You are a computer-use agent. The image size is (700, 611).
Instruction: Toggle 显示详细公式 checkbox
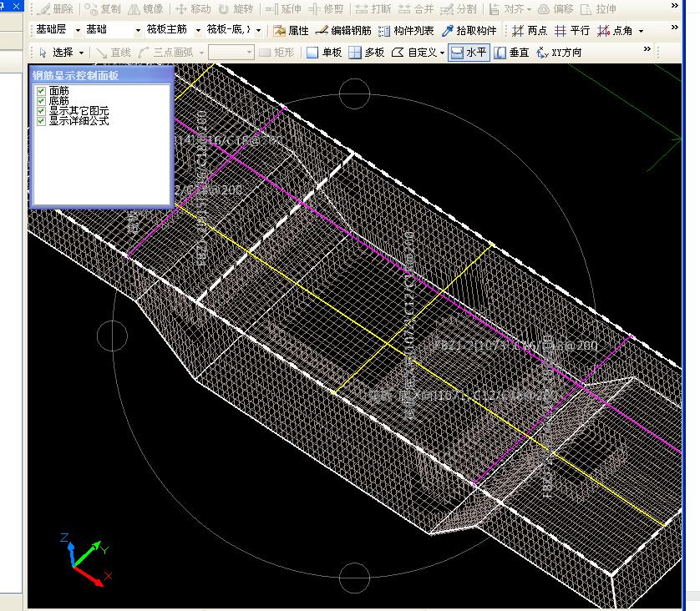point(41,121)
